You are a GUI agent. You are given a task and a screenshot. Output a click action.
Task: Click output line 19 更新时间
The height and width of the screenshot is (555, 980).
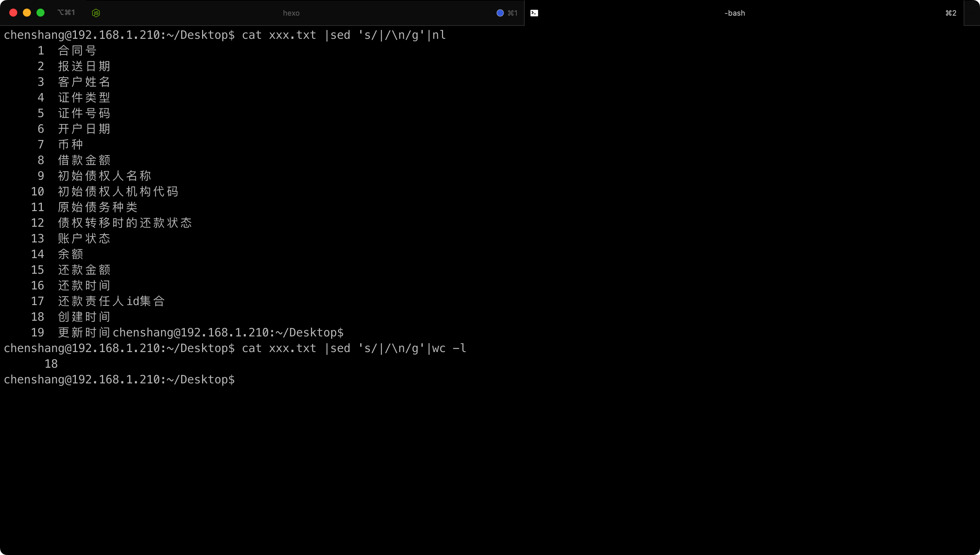click(x=84, y=332)
